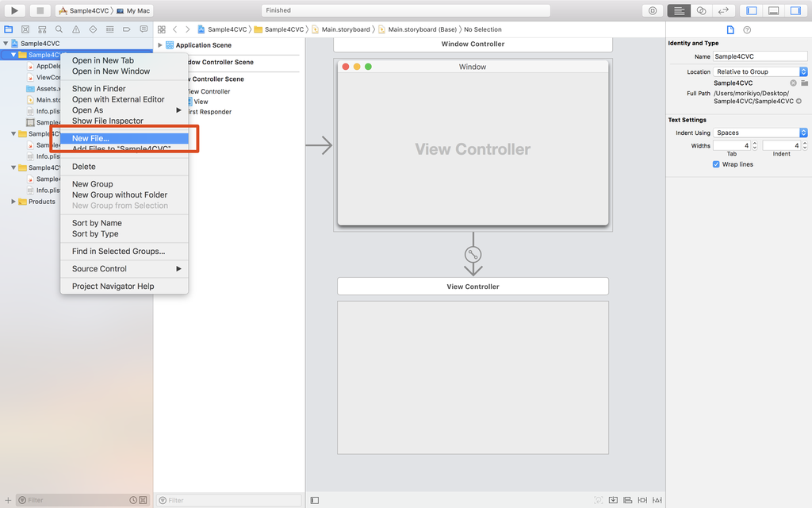Click the Sample4CVC scheme selector
Image resolution: width=812 pixels, height=508 pixels.
click(84, 10)
